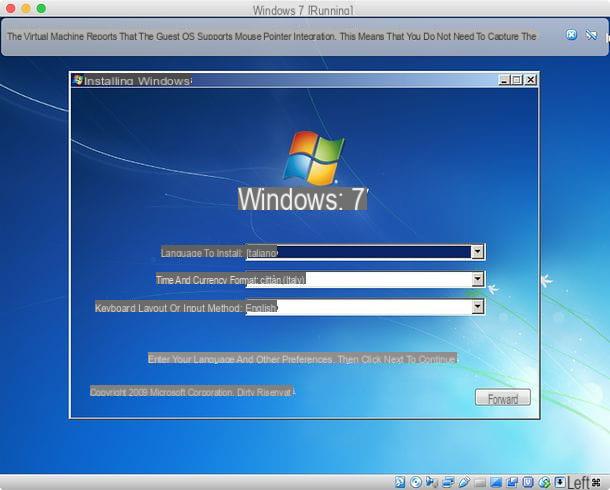Image resolution: width=610 pixels, height=490 pixels.
Task: Toggle the mouse integration status icon
Action: point(545,483)
